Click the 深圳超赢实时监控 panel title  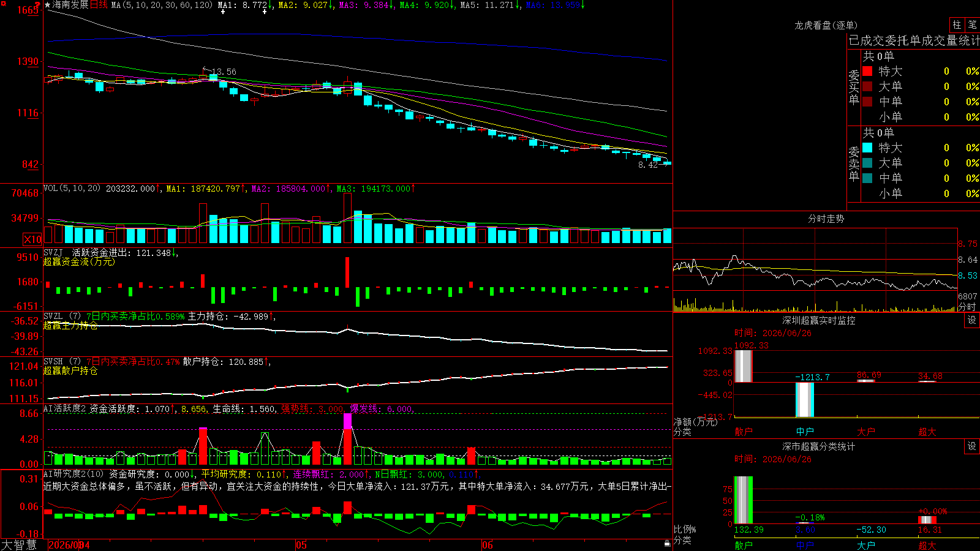[x=818, y=320]
